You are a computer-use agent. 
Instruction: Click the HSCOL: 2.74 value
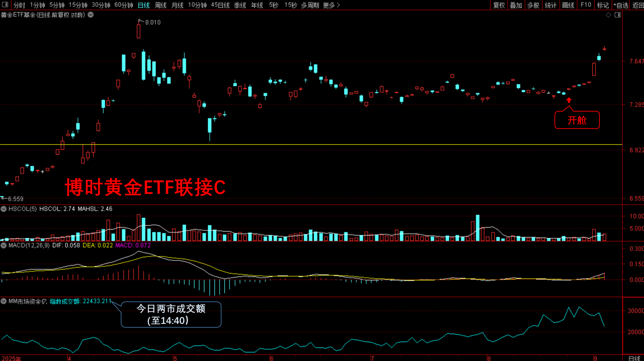tap(57, 209)
